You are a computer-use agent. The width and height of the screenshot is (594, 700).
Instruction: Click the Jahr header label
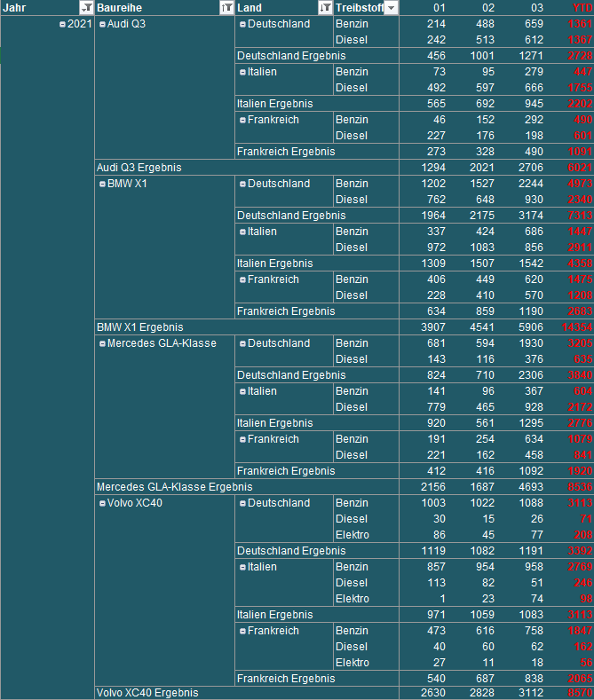(x=14, y=8)
